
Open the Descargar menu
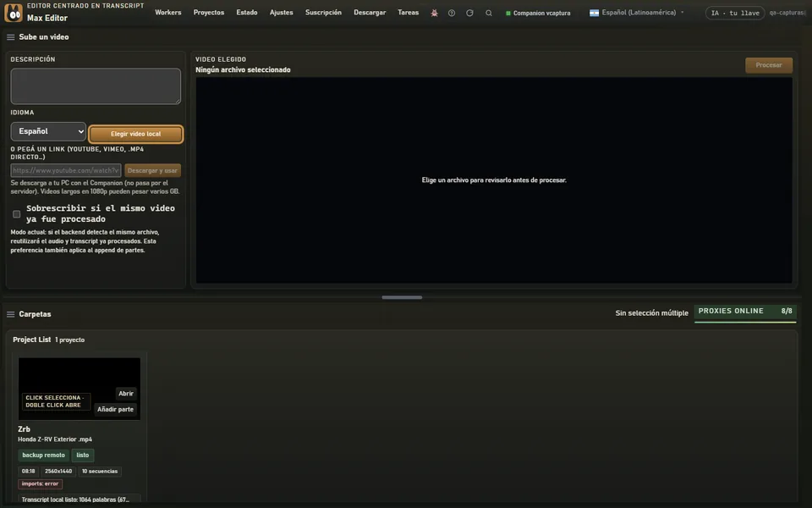(x=370, y=13)
